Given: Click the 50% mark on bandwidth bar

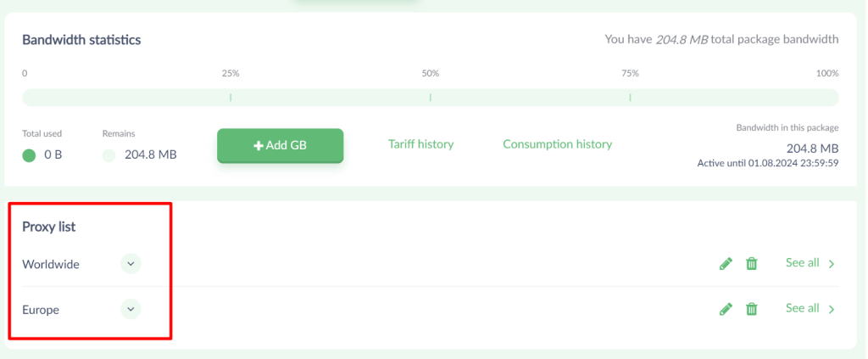Looking at the screenshot, I should coord(430,98).
